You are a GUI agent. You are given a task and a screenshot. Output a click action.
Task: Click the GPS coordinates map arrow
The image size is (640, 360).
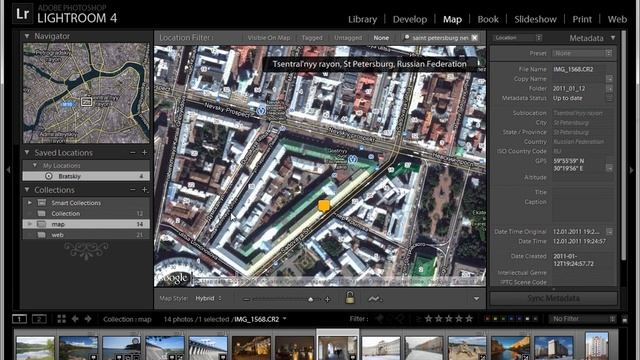609,168
